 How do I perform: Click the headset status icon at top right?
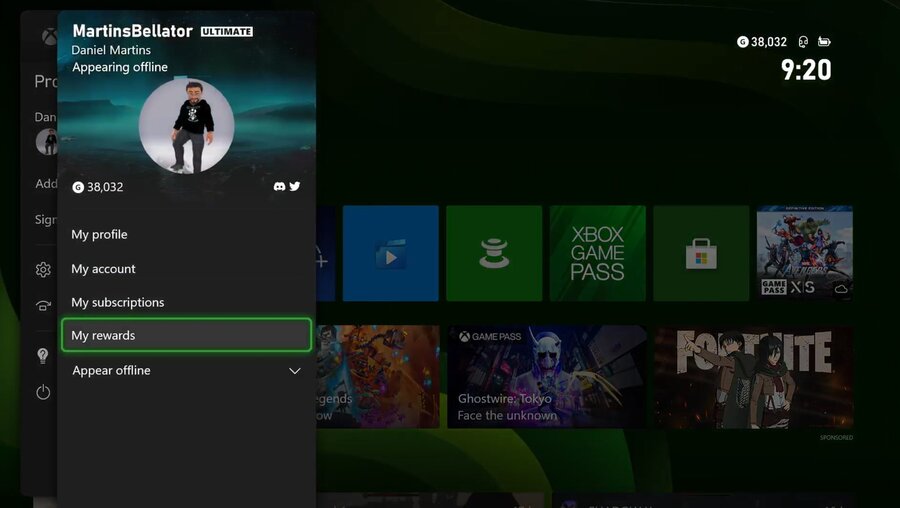coord(803,42)
